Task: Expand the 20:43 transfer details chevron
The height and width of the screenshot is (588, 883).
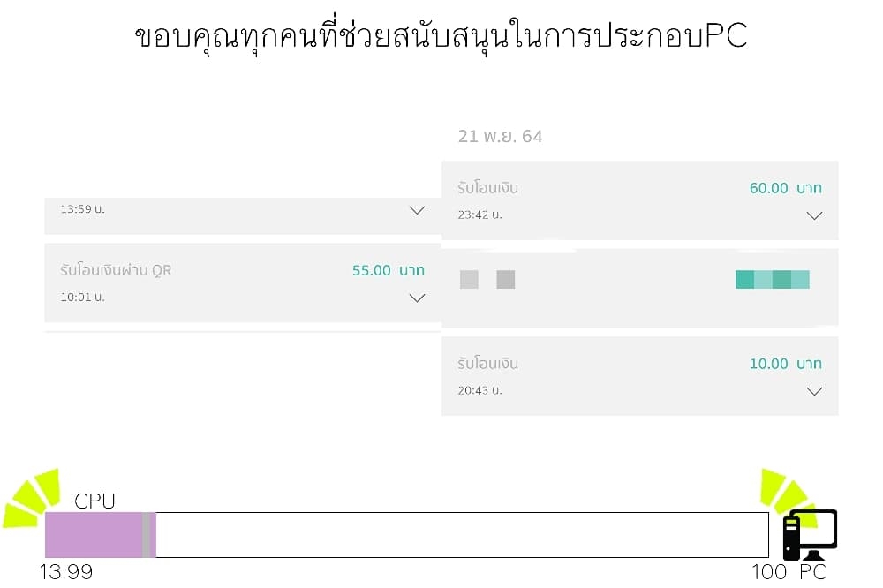Action: [x=814, y=391]
